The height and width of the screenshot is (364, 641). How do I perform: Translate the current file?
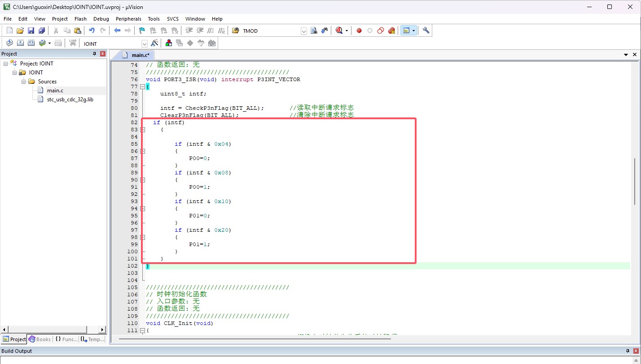coord(9,43)
